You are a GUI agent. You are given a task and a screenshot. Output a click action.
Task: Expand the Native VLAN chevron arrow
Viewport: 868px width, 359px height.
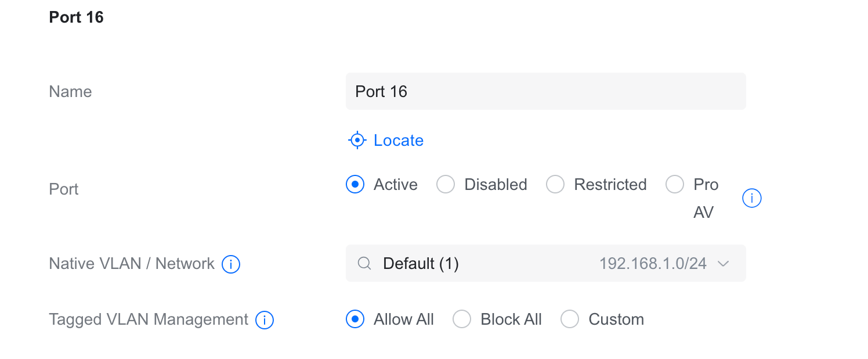coord(723,264)
